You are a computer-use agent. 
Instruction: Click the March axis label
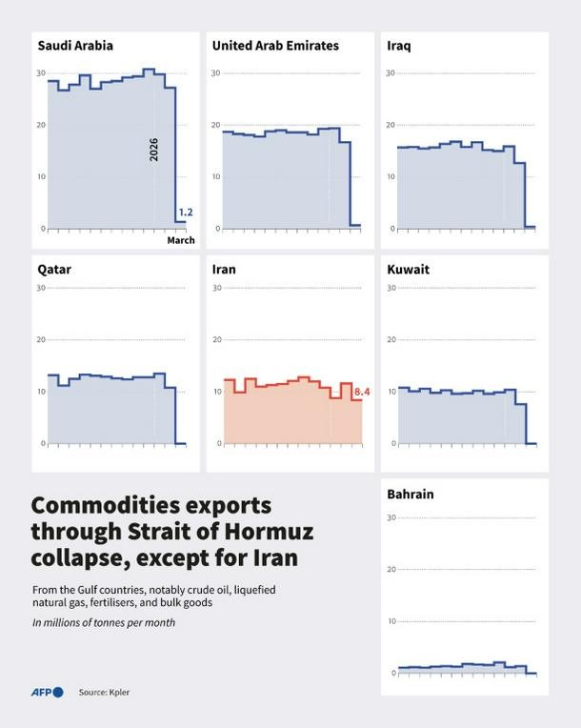pyautogui.click(x=181, y=240)
